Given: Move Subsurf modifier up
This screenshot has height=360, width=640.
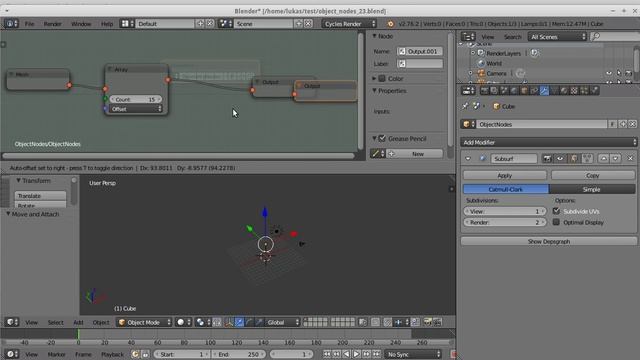Looking at the screenshot, I should click(x=604, y=158).
